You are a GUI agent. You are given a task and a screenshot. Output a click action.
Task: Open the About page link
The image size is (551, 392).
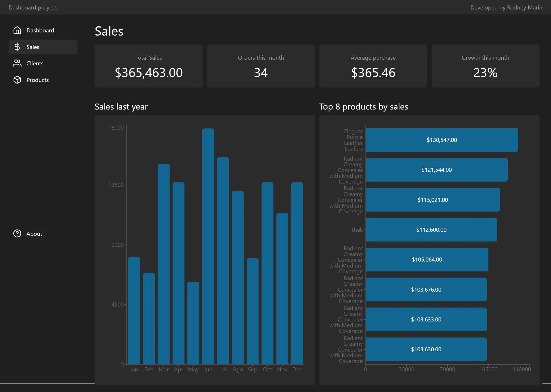coord(34,234)
